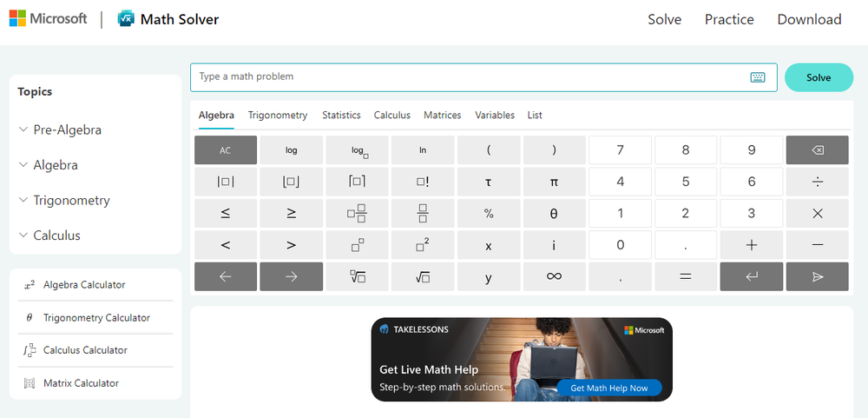This screenshot has height=418, width=868.
Task: Open Download in the top navigation
Action: pyautogui.click(x=809, y=19)
